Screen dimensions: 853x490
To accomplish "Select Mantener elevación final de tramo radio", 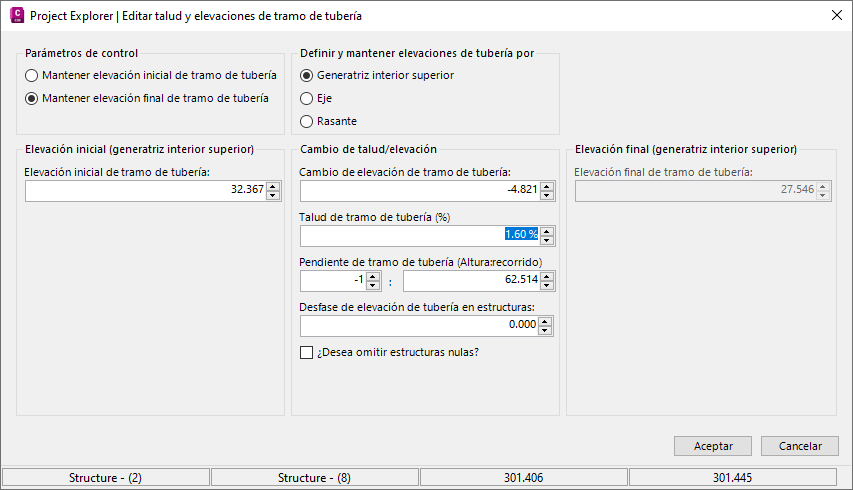I will 33,98.
